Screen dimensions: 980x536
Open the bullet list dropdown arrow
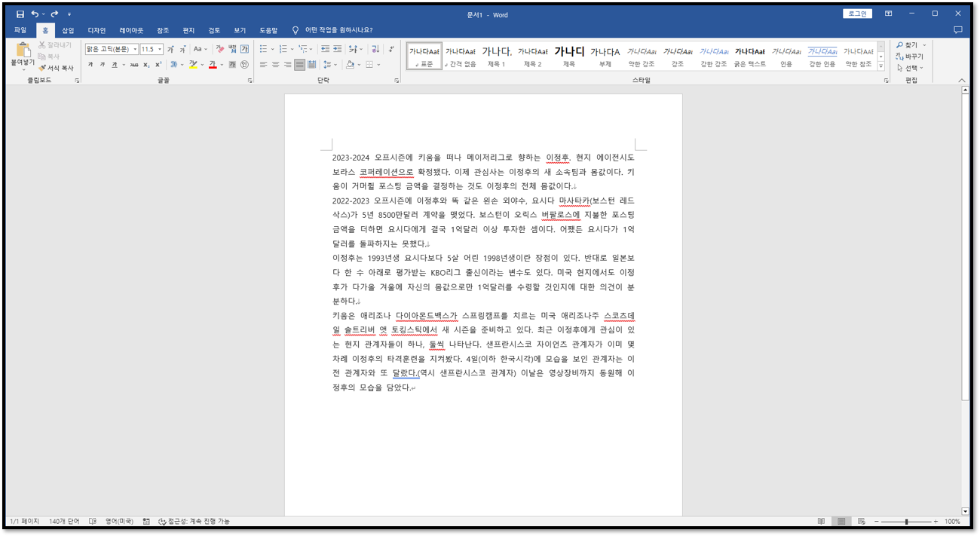272,49
